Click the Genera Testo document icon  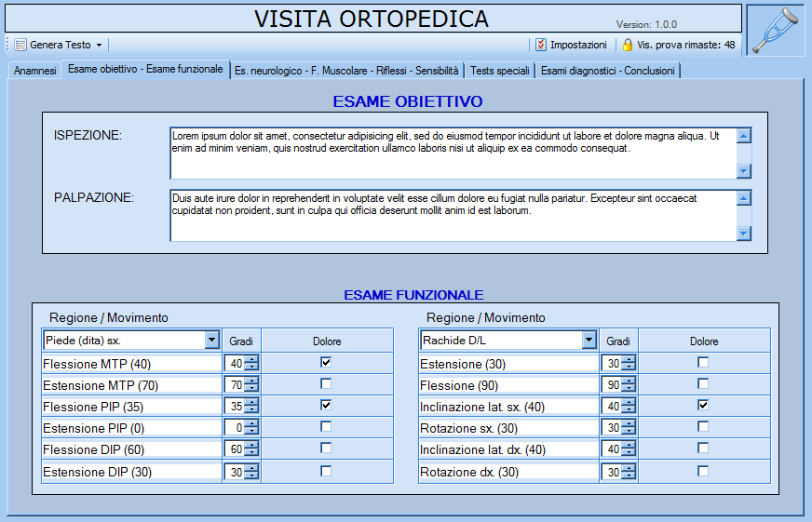point(20,45)
